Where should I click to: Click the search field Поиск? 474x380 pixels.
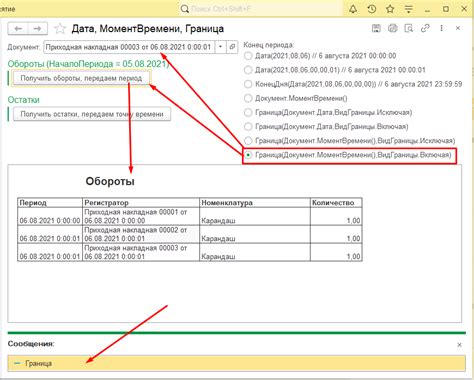pyautogui.click(x=260, y=9)
